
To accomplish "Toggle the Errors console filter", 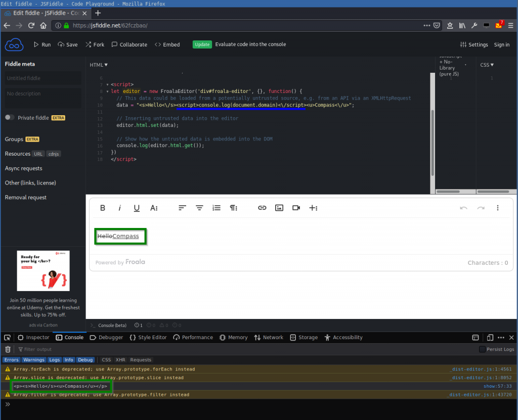I will click(x=12, y=359).
